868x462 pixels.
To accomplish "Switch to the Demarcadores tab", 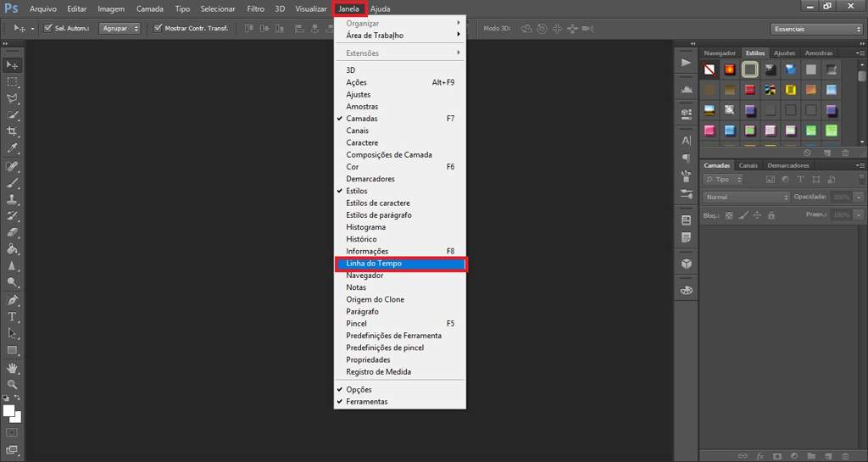I will 788,165.
